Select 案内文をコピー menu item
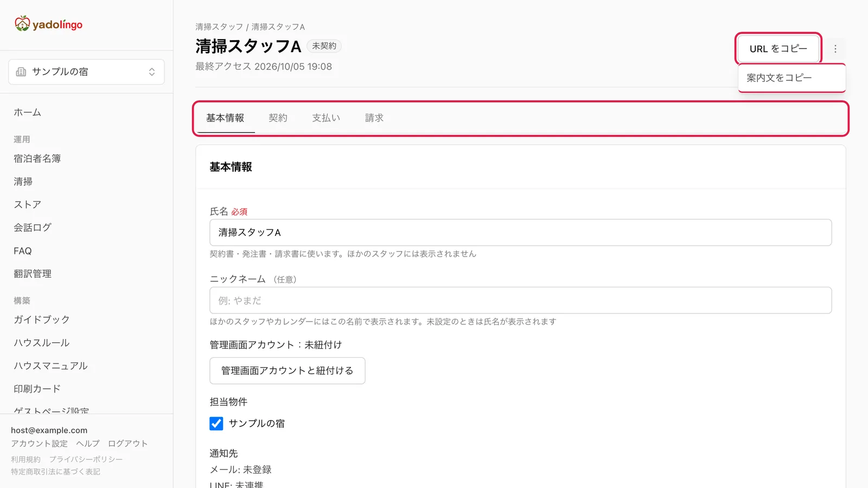868x488 pixels. tap(792, 78)
